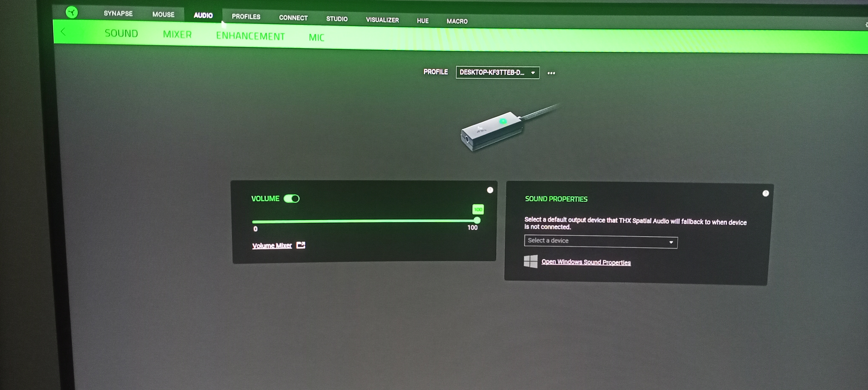Click the Razer Synapse logo icon
Image resolution: width=868 pixels, height=390 pixels.
pyautogui.click(x=71, y=13)
